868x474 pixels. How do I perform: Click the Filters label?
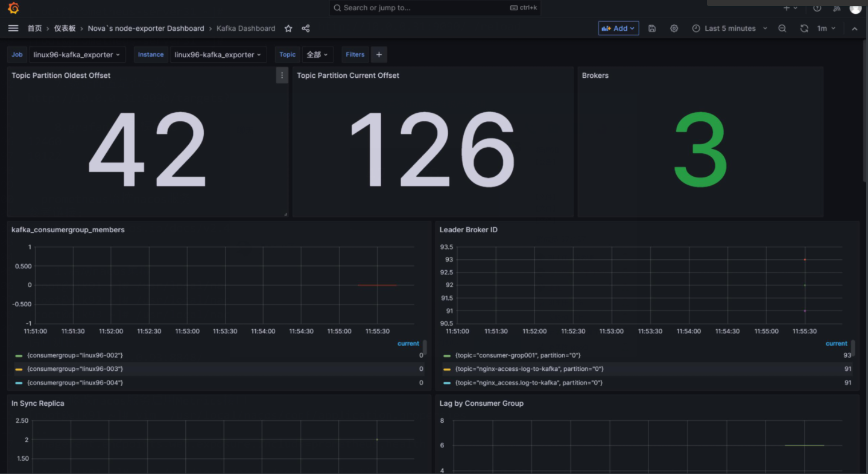355,54
